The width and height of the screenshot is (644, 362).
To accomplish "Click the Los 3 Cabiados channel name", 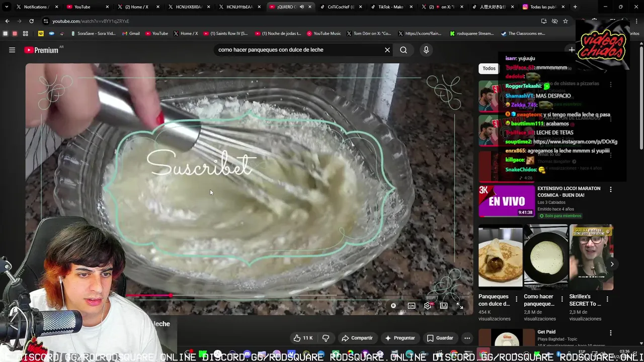I will click(x=551, y=202).
